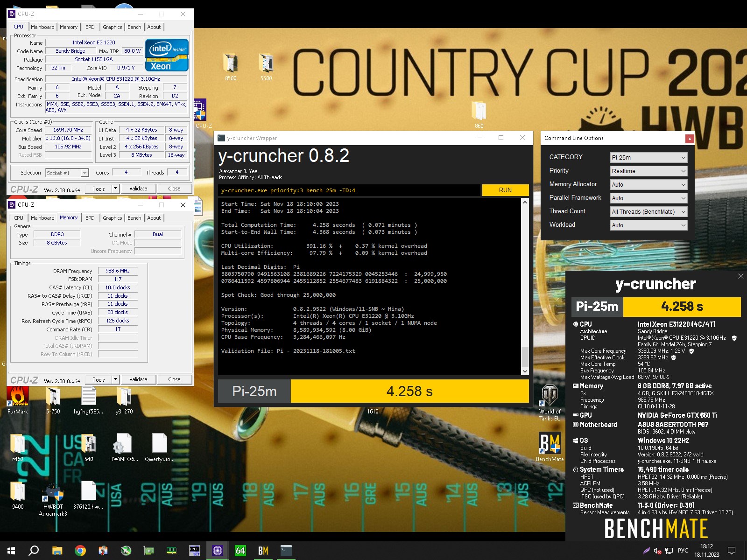Click the Intel Xeon logo in CPU-Z

[x=167, y=55]
